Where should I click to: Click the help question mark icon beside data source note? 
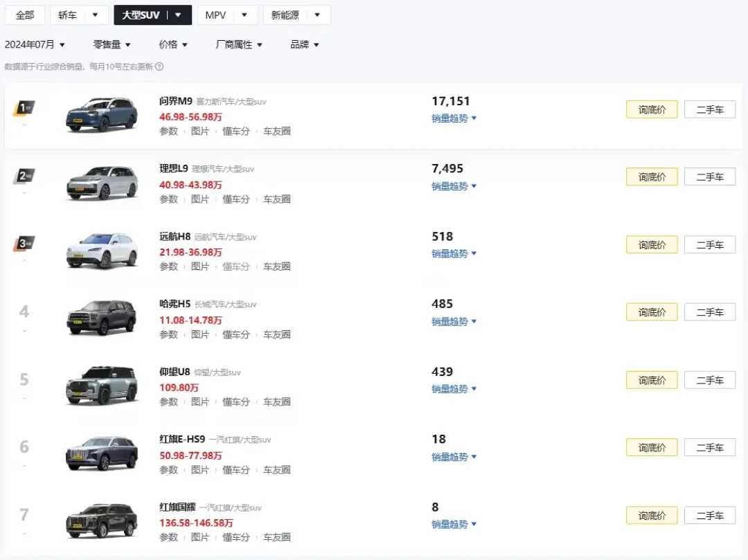159,66
